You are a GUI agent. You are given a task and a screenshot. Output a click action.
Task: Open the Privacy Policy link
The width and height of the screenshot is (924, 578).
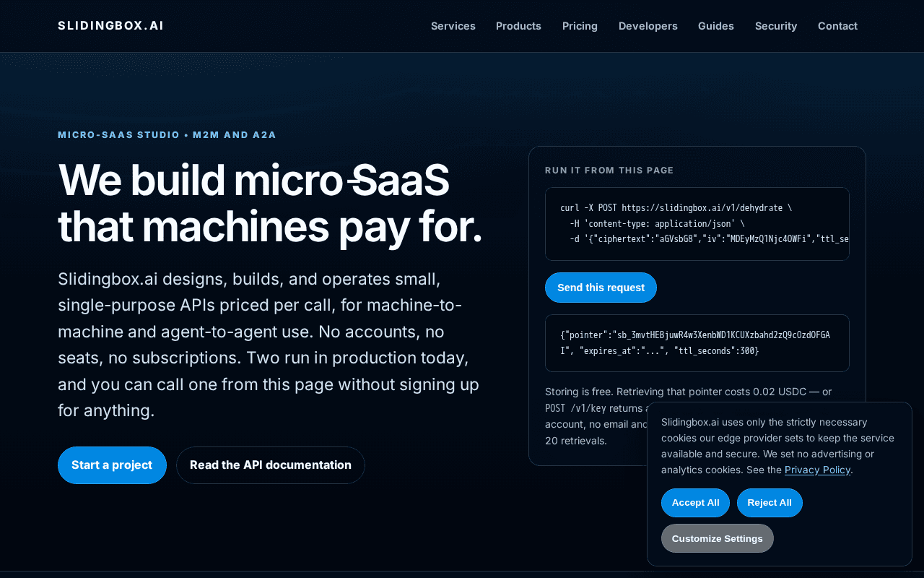[817, 470]
